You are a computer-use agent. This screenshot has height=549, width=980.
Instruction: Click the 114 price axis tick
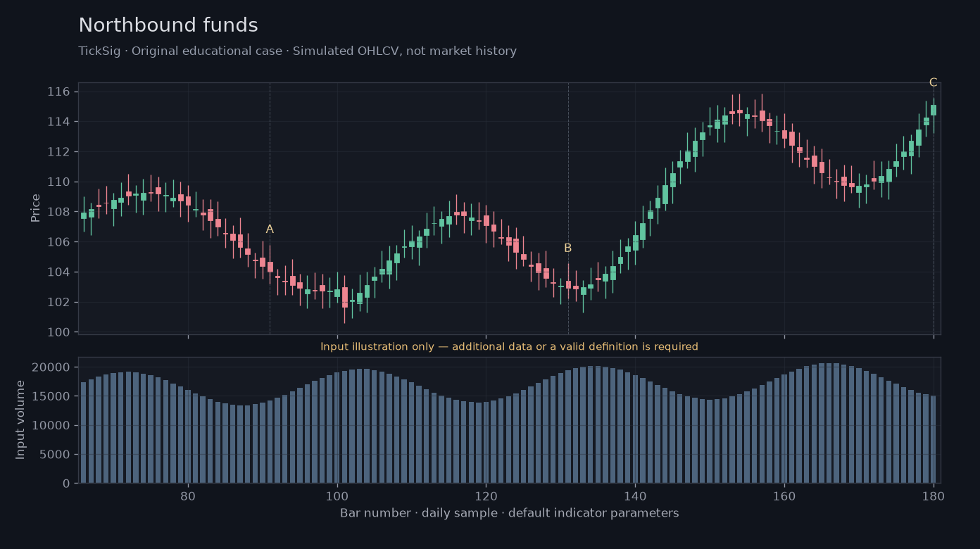59,122
